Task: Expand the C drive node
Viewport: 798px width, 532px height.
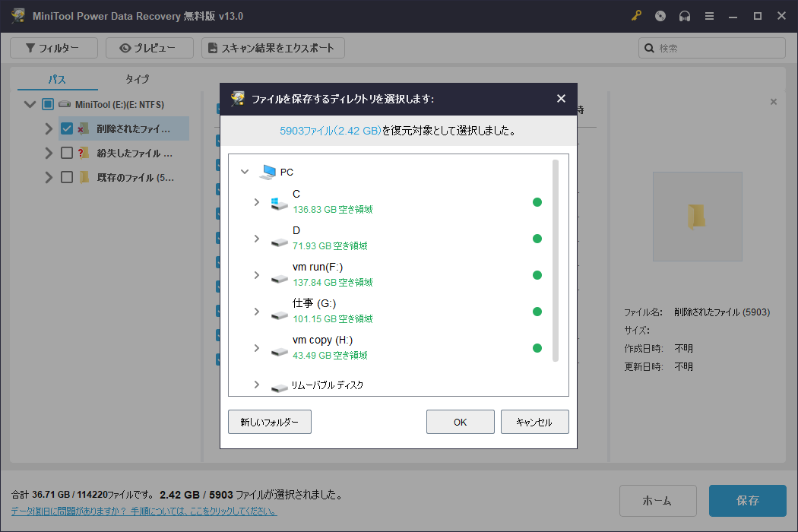Action: [257, 202]
